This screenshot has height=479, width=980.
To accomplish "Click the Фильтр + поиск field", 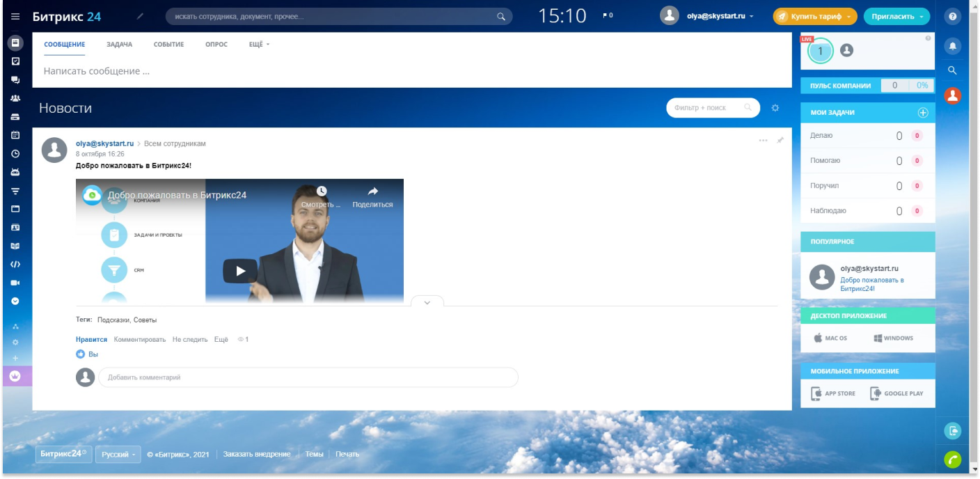I will [713, 108].
